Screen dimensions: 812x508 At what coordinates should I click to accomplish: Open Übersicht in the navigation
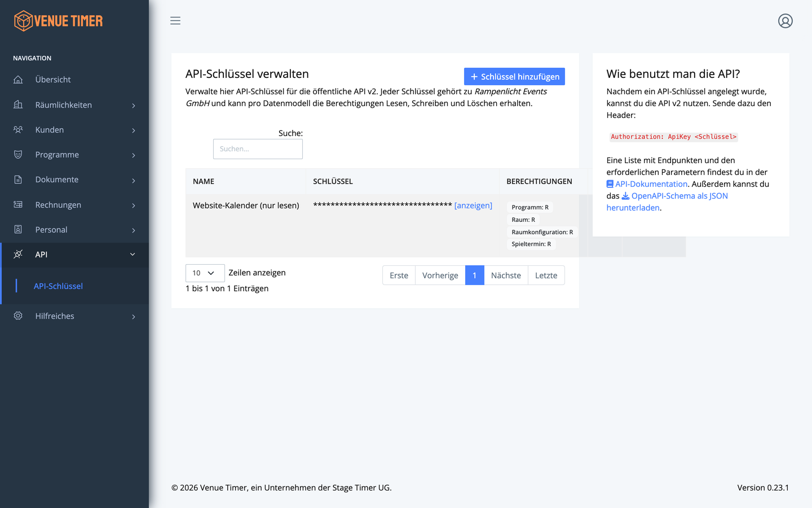(74, 80)
